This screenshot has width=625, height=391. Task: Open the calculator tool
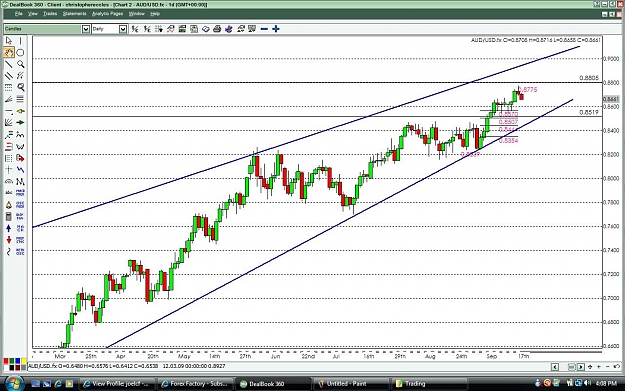tap(8, 216)
